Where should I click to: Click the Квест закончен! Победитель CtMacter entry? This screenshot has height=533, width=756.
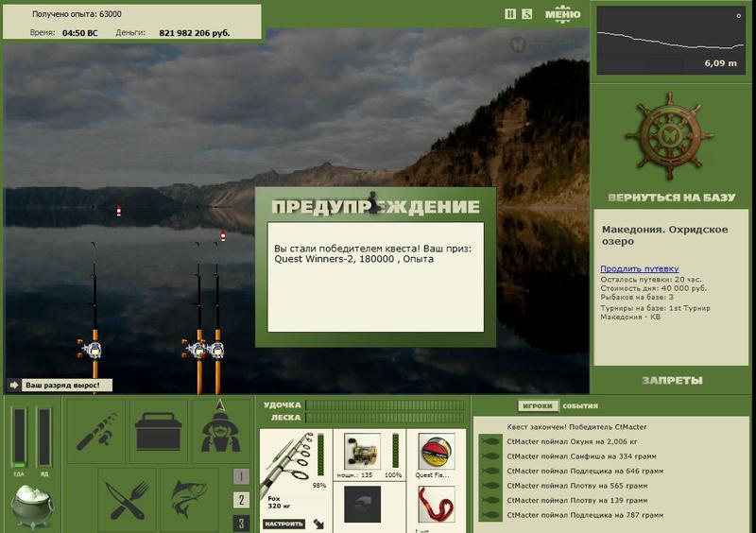[x=576, y=427]
